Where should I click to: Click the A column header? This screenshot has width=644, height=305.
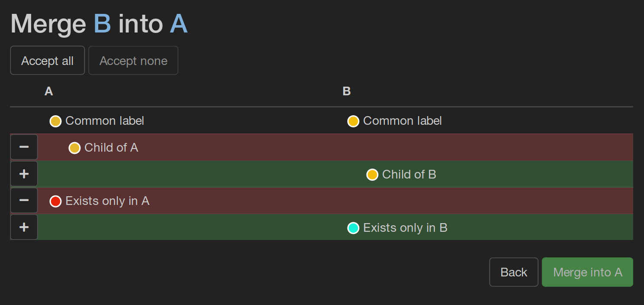point(49,91)
